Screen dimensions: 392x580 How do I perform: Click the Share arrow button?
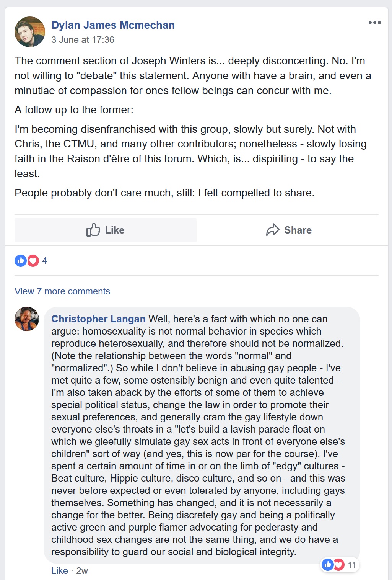(288, 230)
